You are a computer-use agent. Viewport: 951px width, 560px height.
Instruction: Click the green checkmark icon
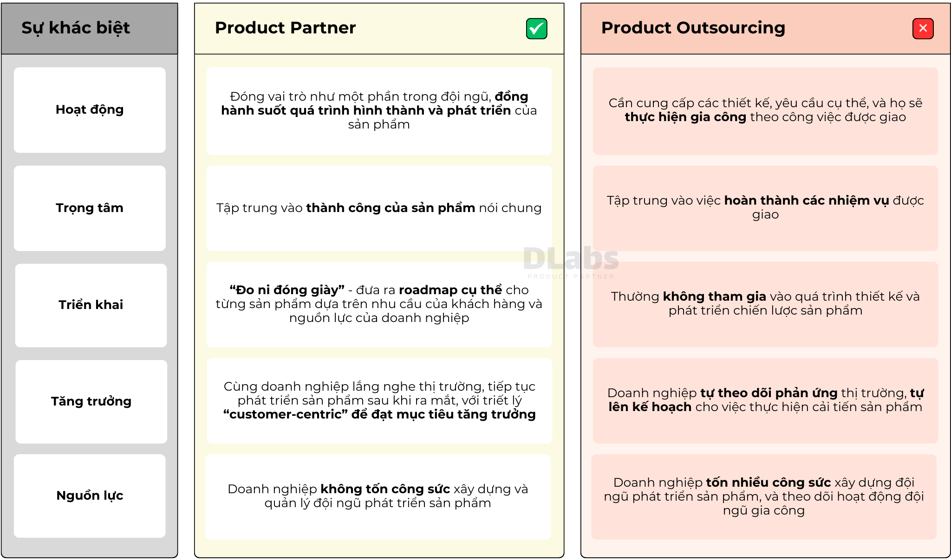point(536,29)
